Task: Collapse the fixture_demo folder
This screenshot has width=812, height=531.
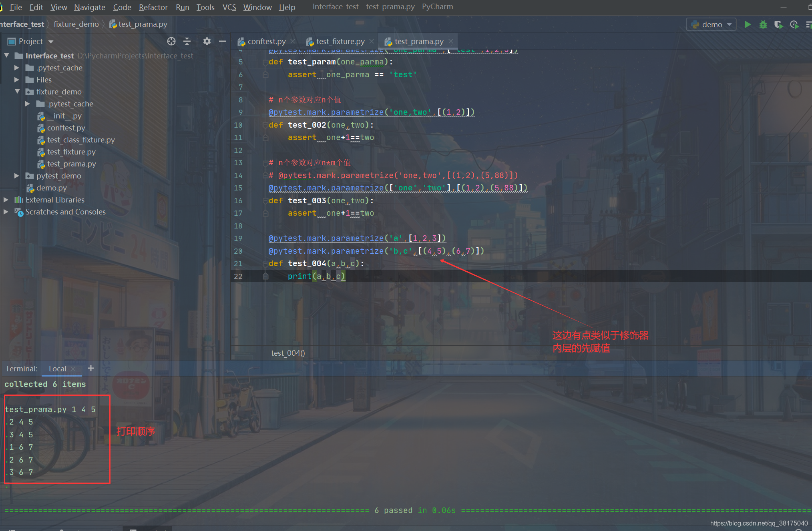Action: pos(17,92)
